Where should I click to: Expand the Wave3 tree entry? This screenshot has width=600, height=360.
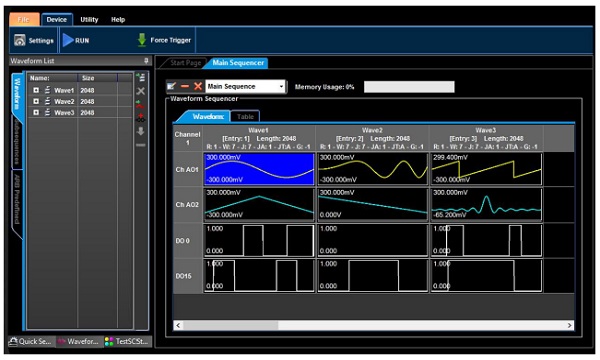point(36,112)
